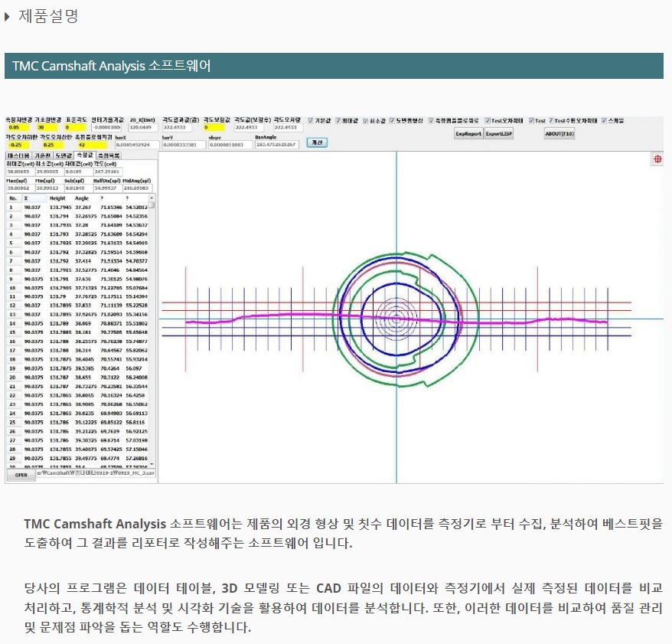Toggle the 최대값 checkbox
The width and height of the screenshot is (672, 644).
338,120
